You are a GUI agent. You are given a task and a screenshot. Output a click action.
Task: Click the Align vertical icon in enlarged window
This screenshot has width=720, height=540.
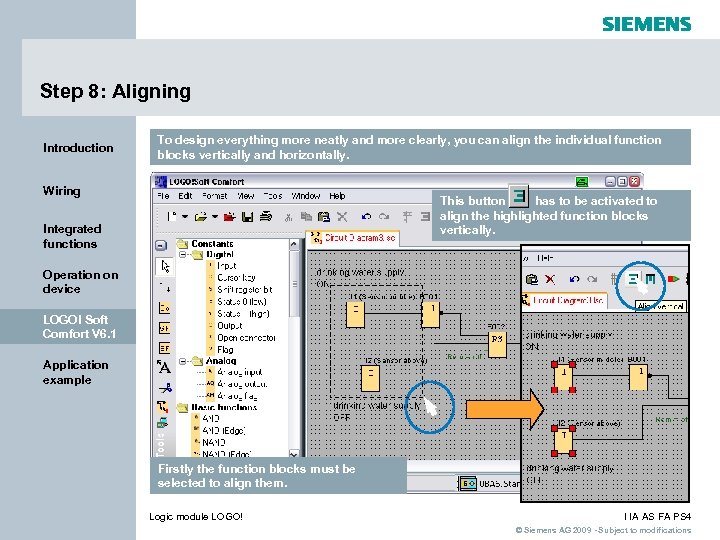633,279
